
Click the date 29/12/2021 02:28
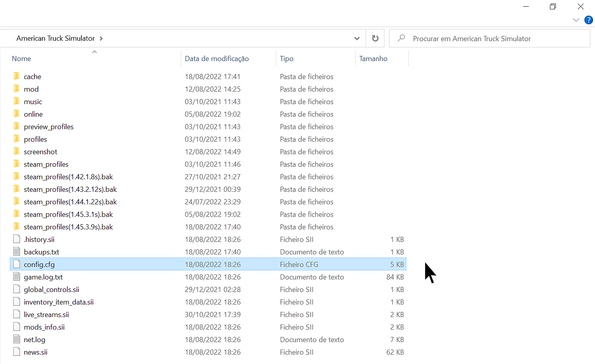[213, 290]
